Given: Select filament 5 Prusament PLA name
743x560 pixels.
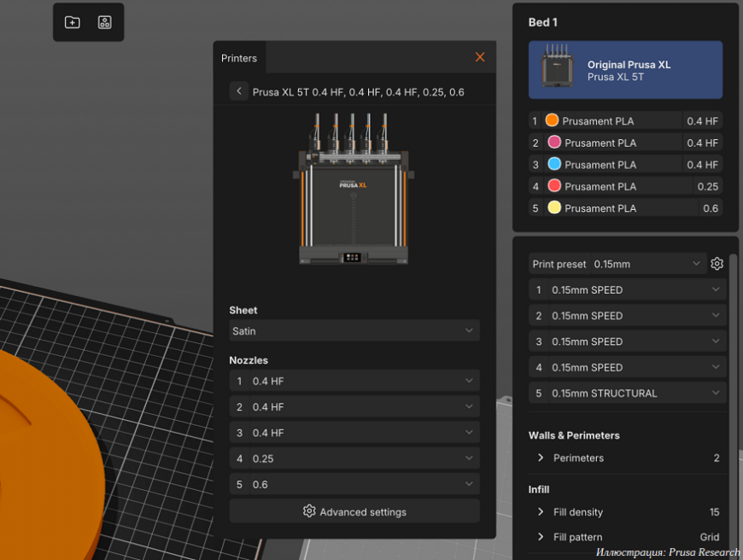Looking at the screenshot, I should tap(600, 208).
